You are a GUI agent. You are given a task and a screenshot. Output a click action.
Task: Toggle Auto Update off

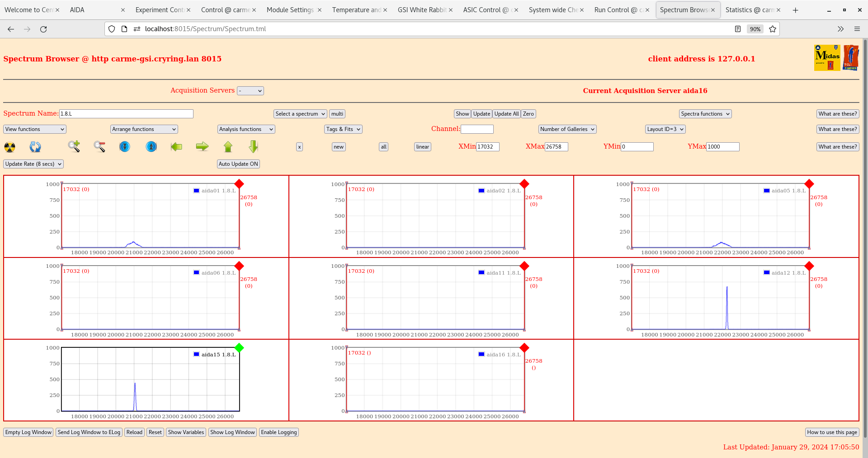[238, 164]
